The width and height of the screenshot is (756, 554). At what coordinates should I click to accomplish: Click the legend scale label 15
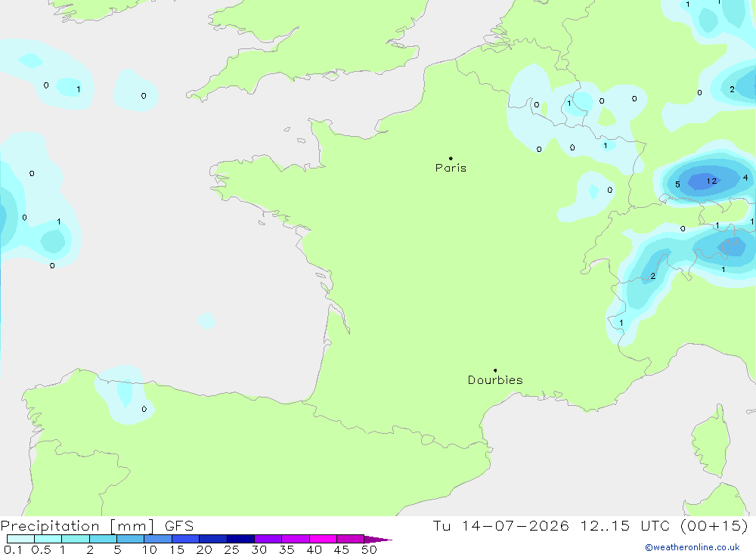pos(177,549)
